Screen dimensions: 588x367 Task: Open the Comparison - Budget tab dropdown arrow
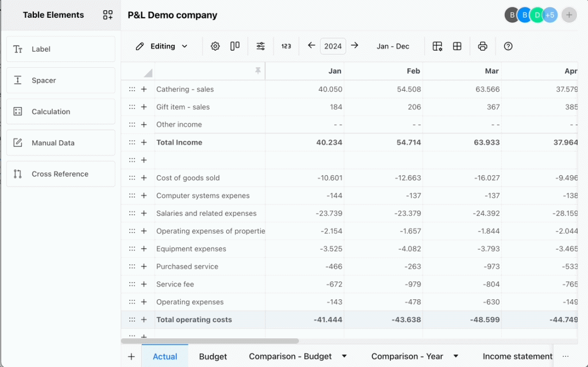tap(345, 356)
